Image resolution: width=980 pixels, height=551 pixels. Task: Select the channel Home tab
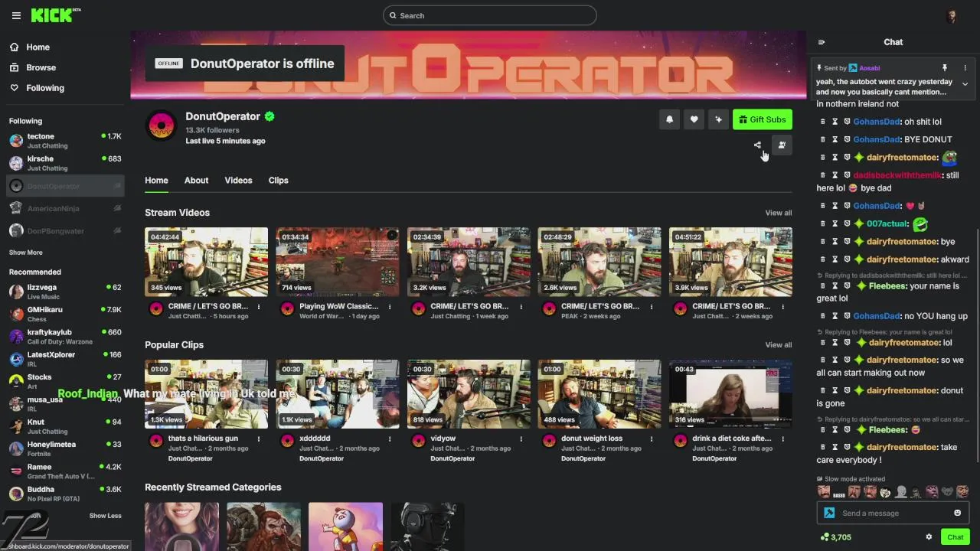tap(156, 181)
